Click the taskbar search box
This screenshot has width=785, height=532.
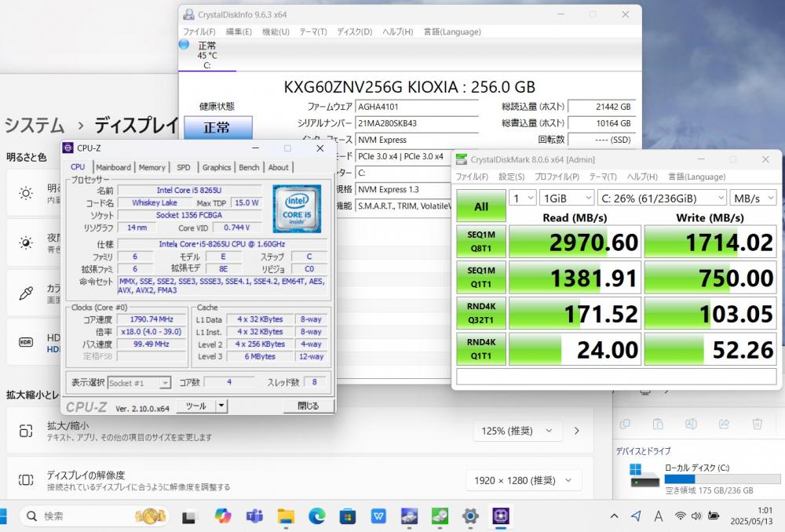click(x=94, y=516)
